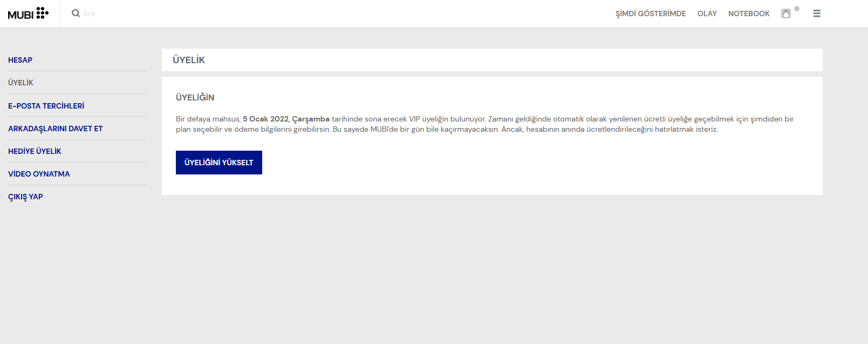The width and height of the screenshot is (868, 344).
Task: Open the MUBI logo home link
Action: [x=28, y=14]
